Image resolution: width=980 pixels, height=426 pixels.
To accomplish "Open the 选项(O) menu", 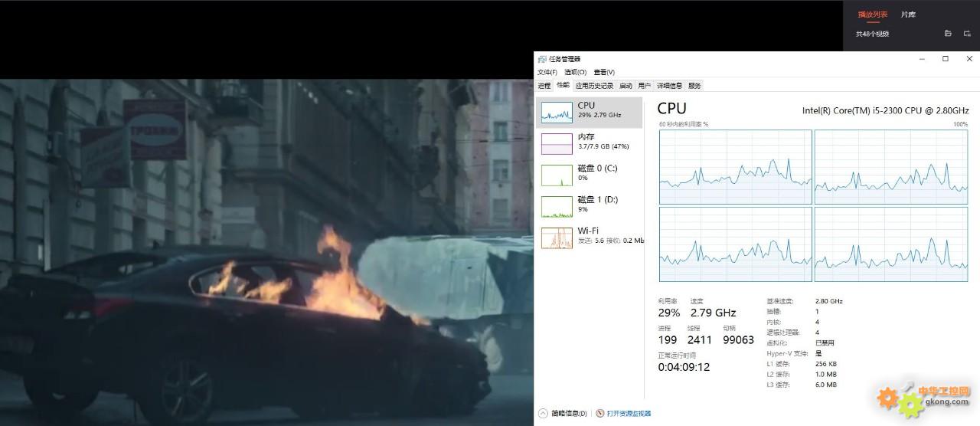I will tap(575, 72).
